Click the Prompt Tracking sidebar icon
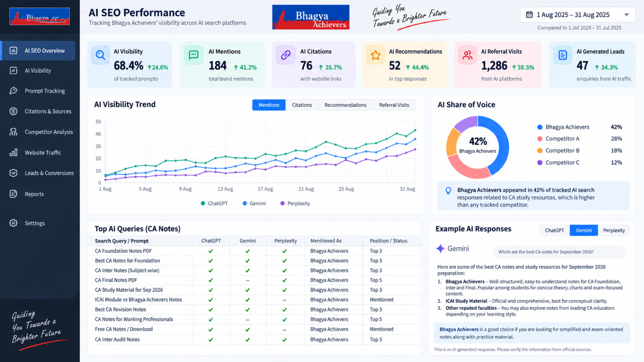The height and width of the screenshot is (362, 644). click(13, 90)
